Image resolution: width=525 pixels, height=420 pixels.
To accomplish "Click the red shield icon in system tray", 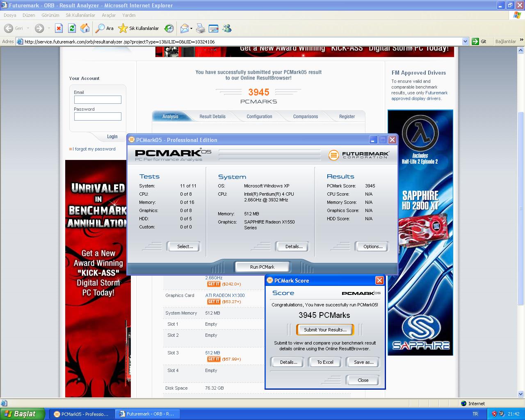I will click(x=494, y=414).
